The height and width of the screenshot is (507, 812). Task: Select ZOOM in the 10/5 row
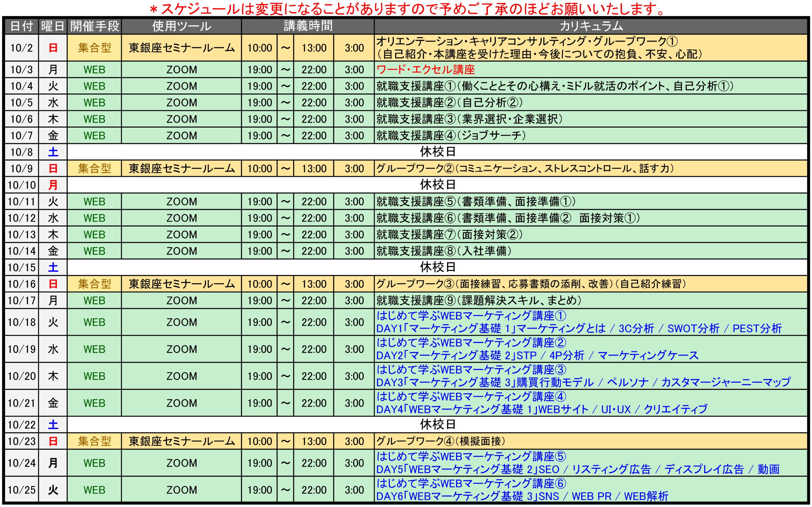pyautogui.click(x=181, y=103)
